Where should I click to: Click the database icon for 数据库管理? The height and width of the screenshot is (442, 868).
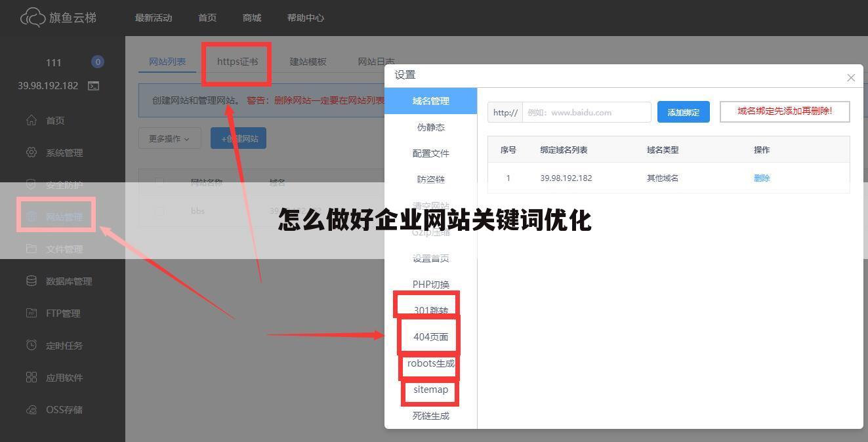[31, 281]
